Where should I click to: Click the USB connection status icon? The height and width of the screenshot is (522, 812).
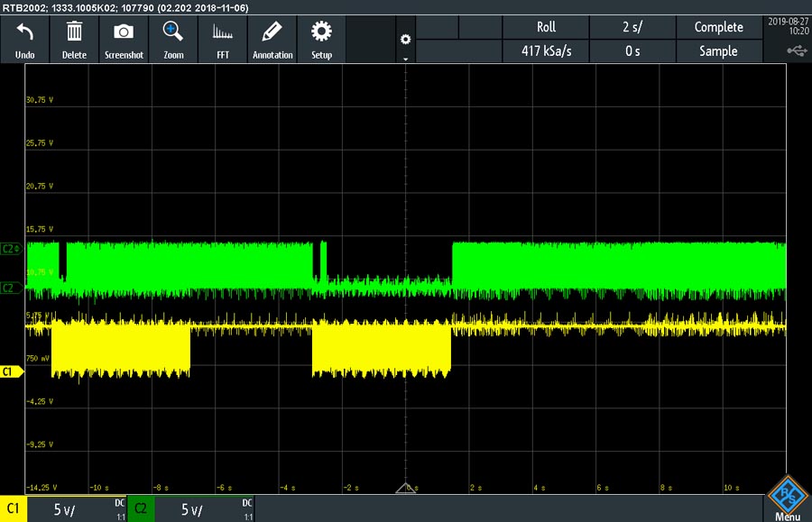797,50
